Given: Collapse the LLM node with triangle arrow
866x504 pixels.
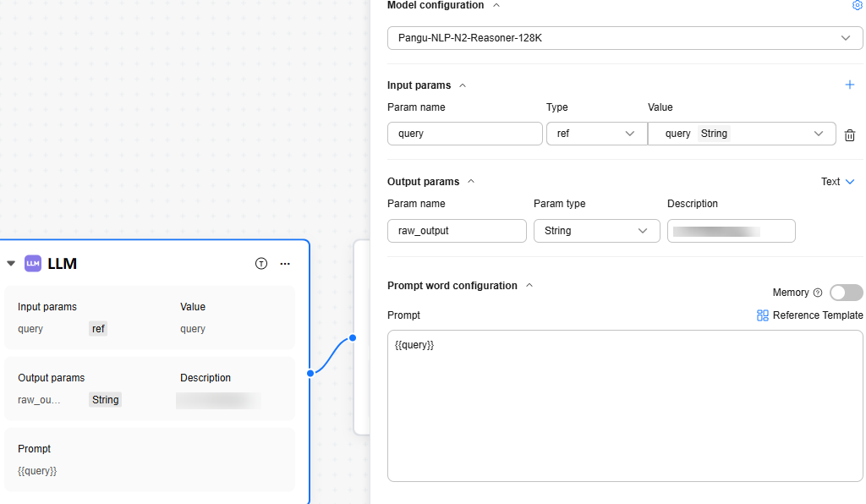Looking at the screenshot, I should click(x=11, y=263).
